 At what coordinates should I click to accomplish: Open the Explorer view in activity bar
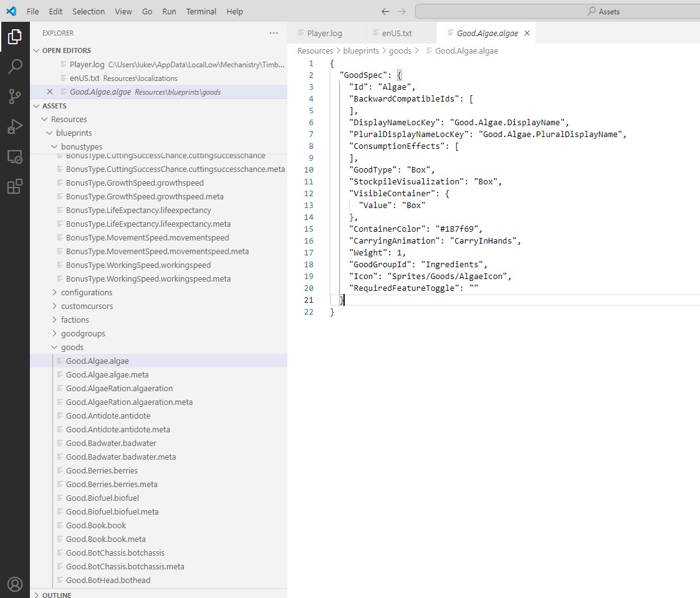pyautogui.click(x=15, y=37)
